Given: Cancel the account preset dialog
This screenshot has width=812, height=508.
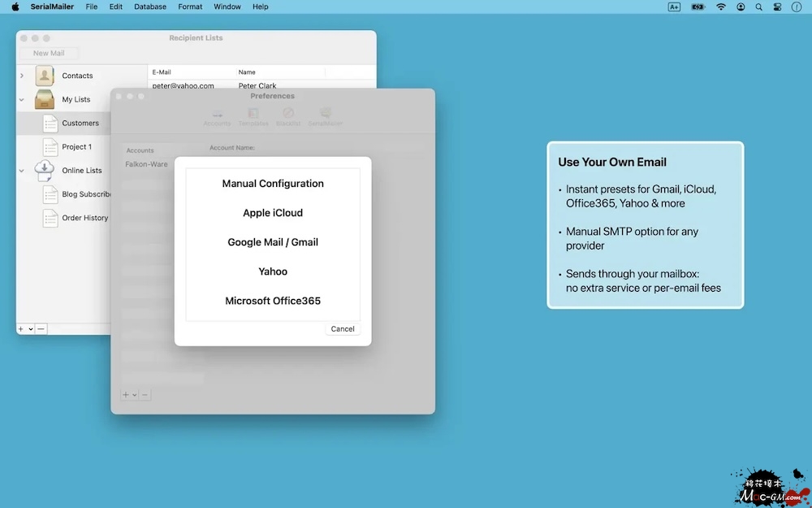Looking at the screenshot, I should [x=343, y=329].
